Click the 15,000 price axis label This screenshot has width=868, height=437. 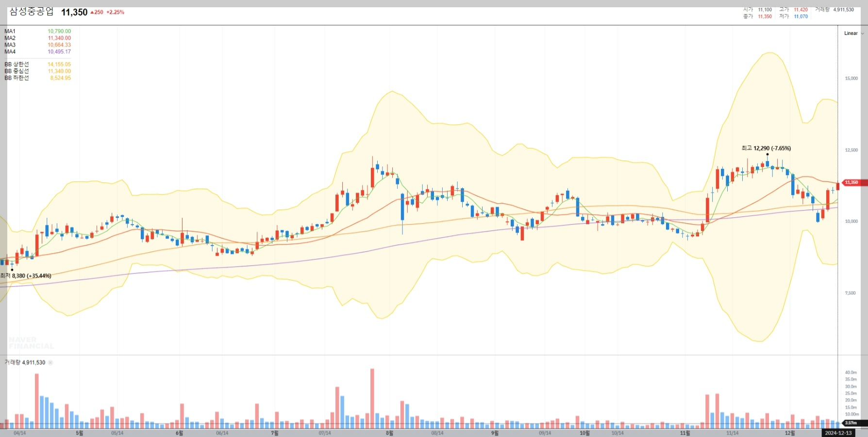(x=851, y=78)
